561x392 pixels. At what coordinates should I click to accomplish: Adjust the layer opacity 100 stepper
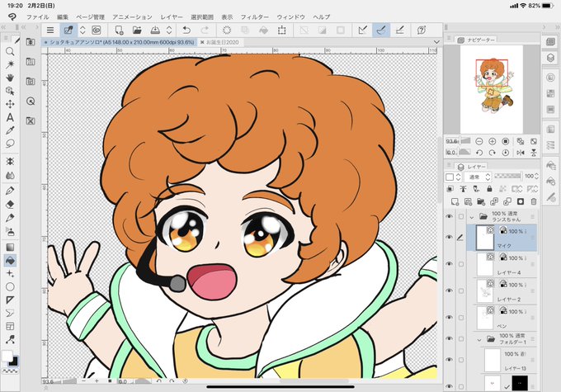pos(536,176)
